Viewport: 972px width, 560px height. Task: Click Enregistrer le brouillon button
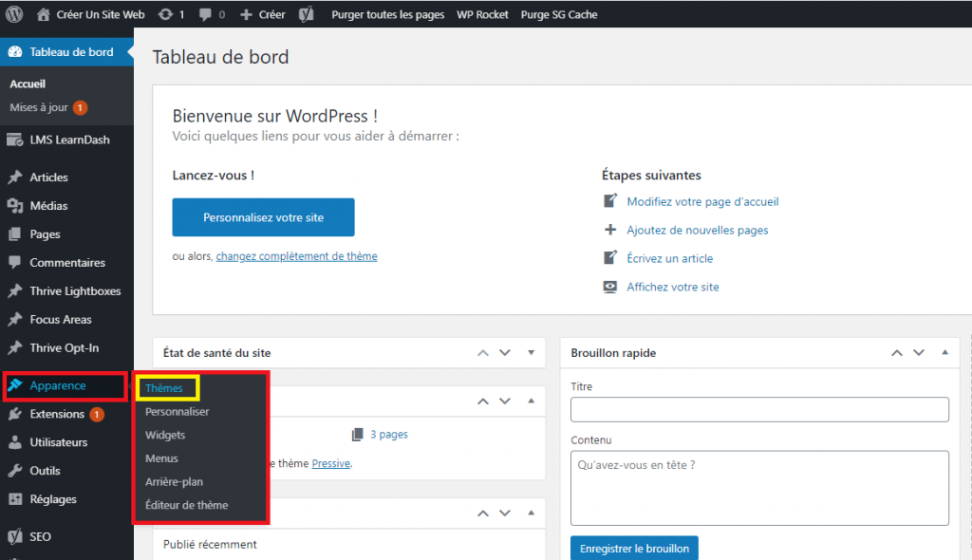tap(634, 549)
